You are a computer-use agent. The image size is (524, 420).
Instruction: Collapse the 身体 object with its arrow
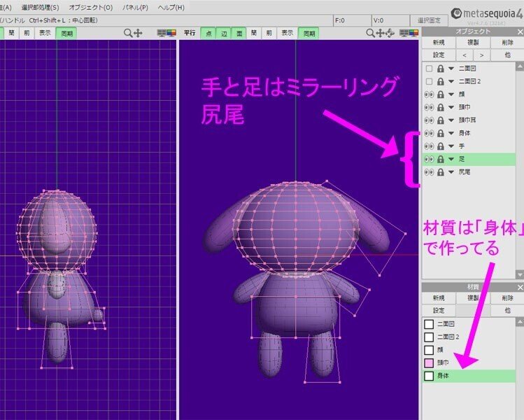[x=451, y=133]
